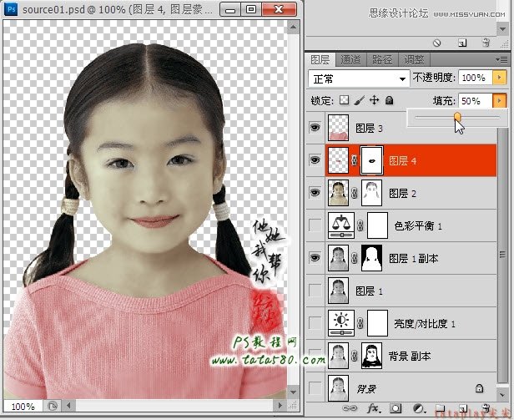Click the fill slider handle
Screen dimensions: 514x420
tap(457, 117)
